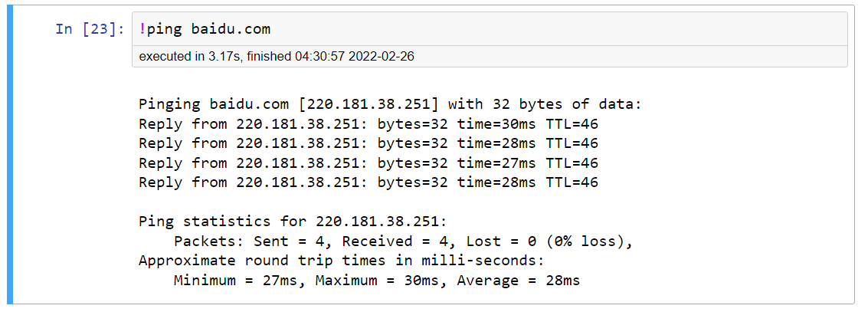Click the reply line showing time=30ms
868x312 pixels.
[x=368, y=123]
